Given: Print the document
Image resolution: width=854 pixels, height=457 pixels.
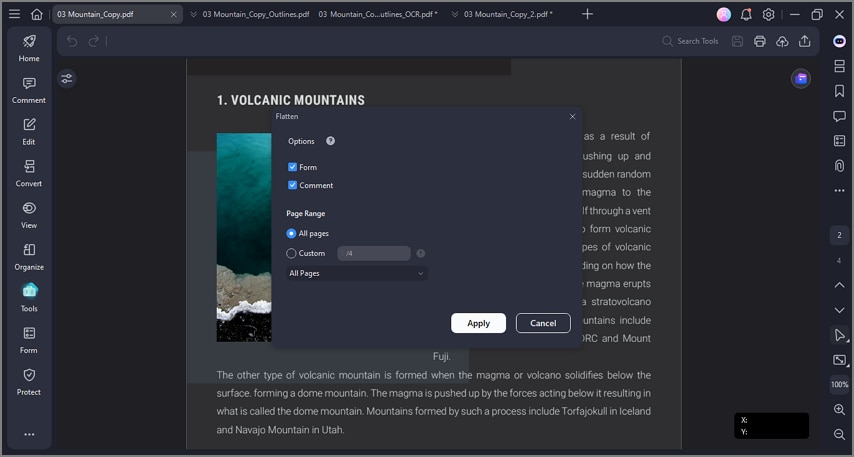Looking at the screenshot, I should point(760,41).
